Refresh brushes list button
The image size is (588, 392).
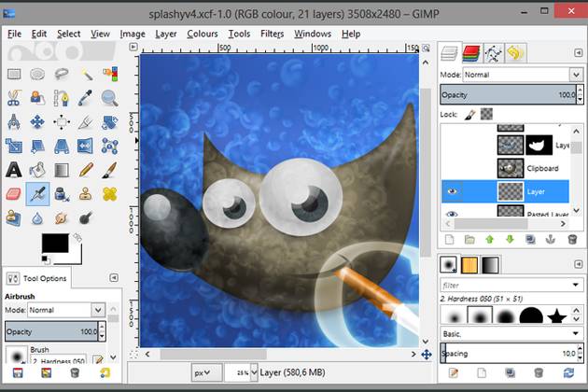568,372
